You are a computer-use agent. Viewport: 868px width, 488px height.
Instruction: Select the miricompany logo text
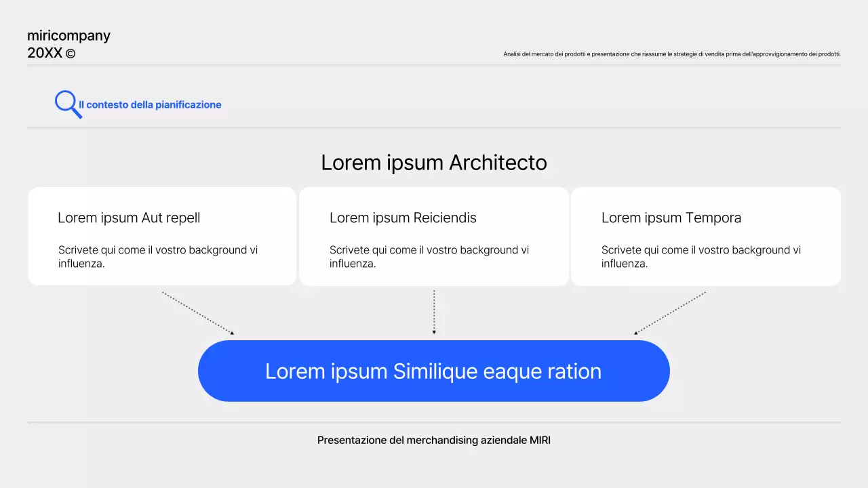click(x=68, y=35)
